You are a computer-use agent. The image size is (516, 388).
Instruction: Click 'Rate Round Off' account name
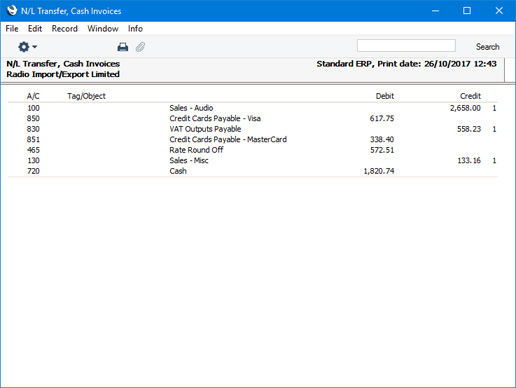196,150
